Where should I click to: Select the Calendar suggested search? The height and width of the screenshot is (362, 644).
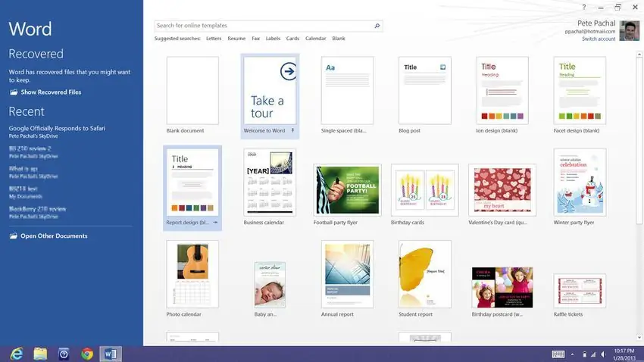click(315, 38)
